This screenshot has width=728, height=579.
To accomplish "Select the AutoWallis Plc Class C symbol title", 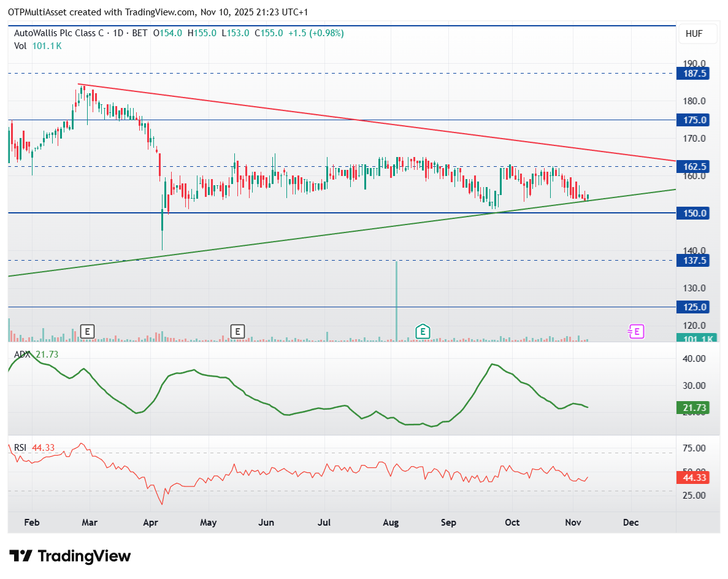I will pos(60,33).
